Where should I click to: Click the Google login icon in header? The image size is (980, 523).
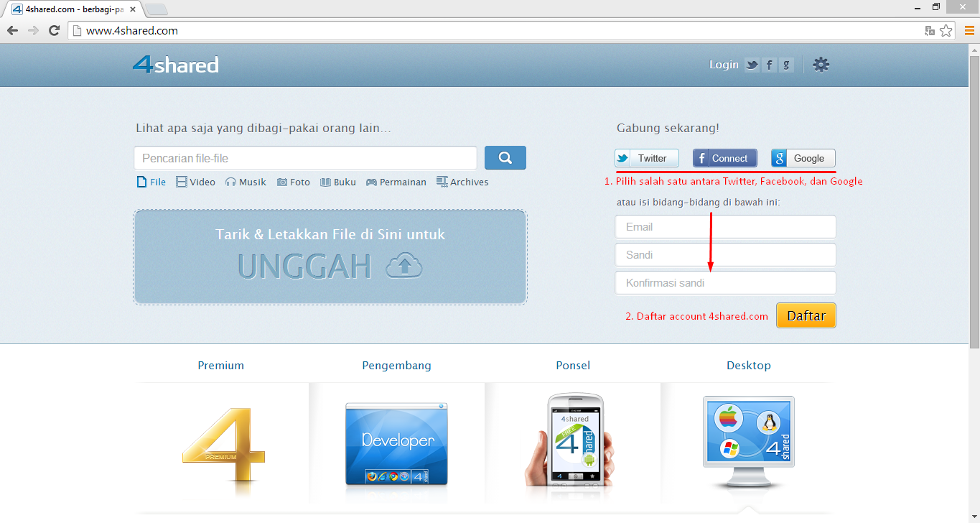pos(787,65)
